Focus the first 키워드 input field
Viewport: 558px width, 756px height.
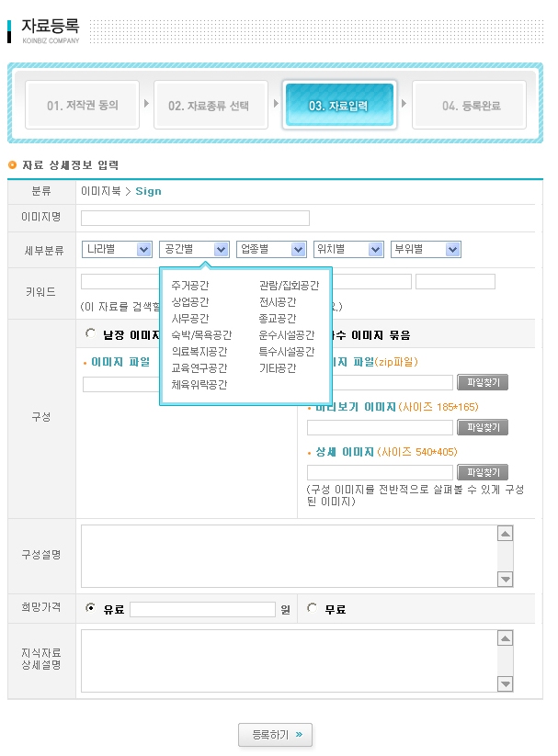coord(120,282)
